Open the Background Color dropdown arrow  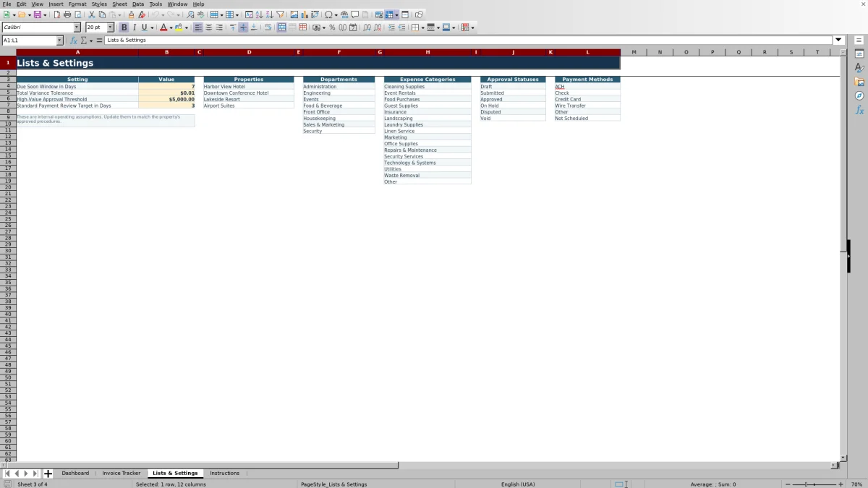tap(187, 28)
